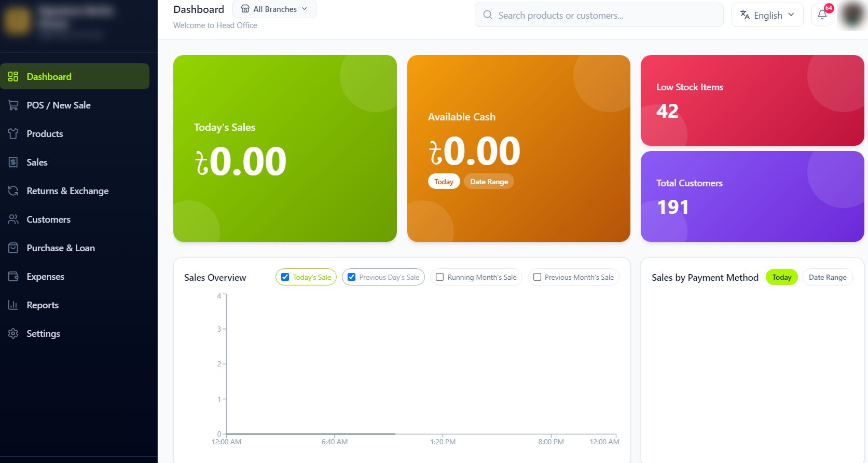Click the blurred company logo in sidebar
868x463 pixels.
pyautogui.click(x=17, y=22)
